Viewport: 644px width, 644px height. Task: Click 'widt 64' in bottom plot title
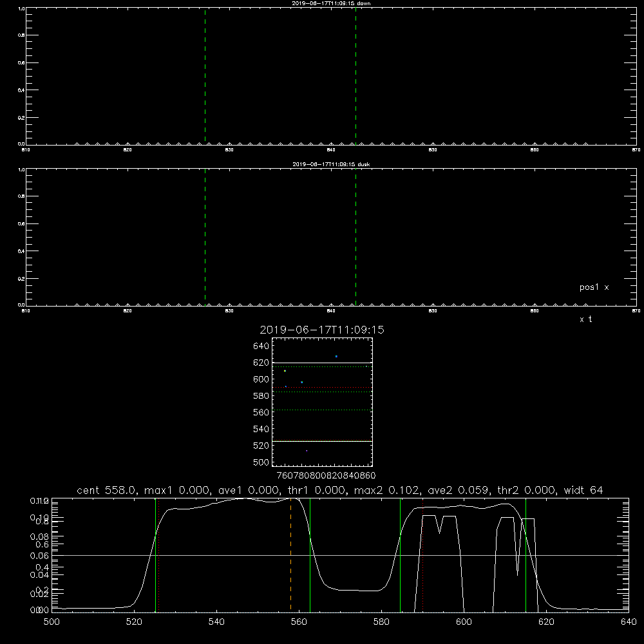583,490
